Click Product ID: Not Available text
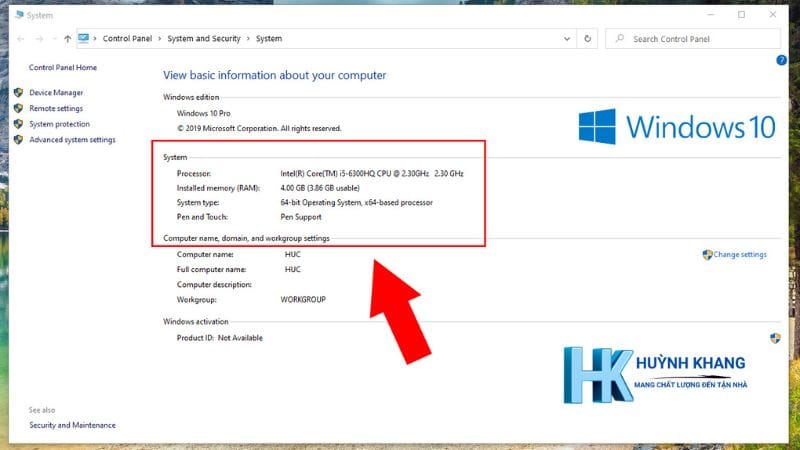800x450 pixels. pos(220,338)
